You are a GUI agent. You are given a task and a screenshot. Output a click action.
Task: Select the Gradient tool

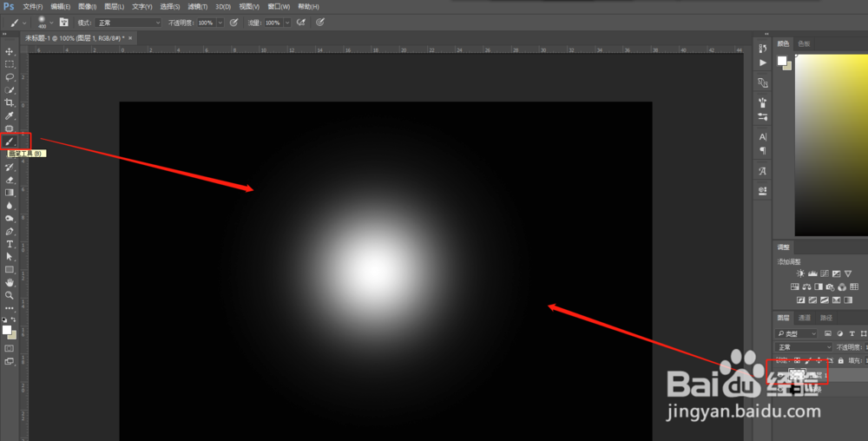coord(10,193)
